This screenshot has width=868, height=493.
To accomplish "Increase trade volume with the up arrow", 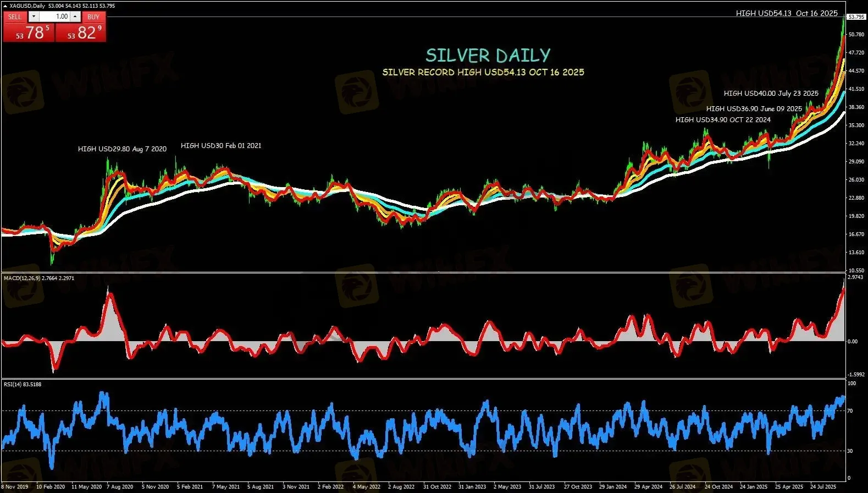I will pyautogui.click(x=75, y=17).
